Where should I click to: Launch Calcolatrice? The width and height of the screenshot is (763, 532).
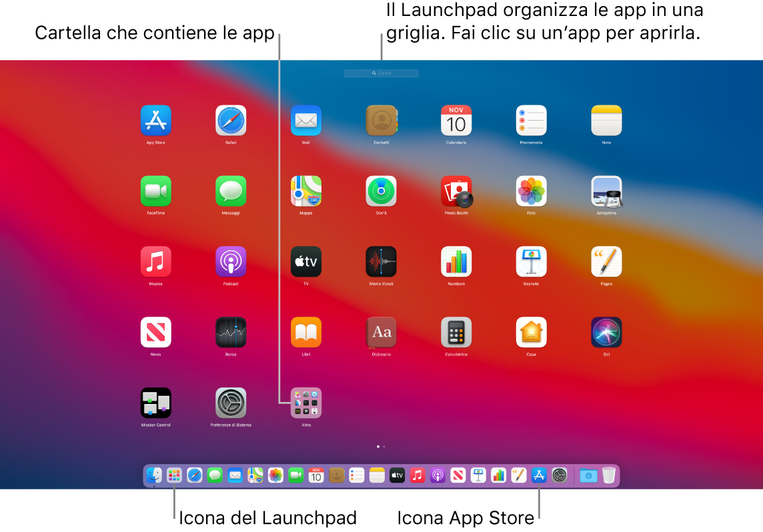click(456, 332)
